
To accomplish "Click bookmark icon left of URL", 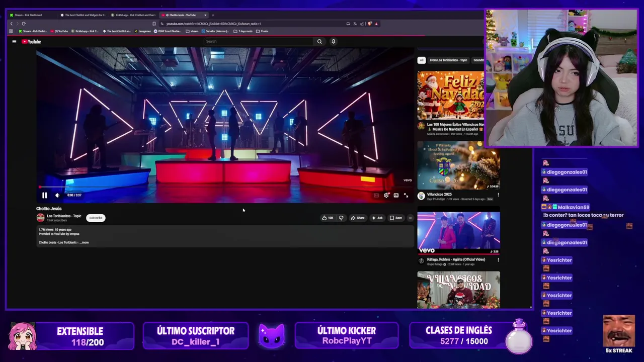I will (154, 24).
